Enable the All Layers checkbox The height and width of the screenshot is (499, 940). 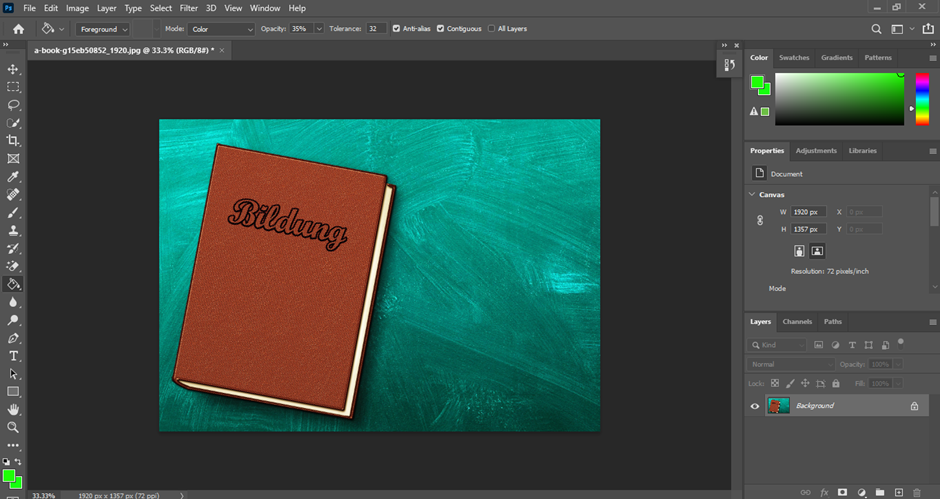point(492,29)
